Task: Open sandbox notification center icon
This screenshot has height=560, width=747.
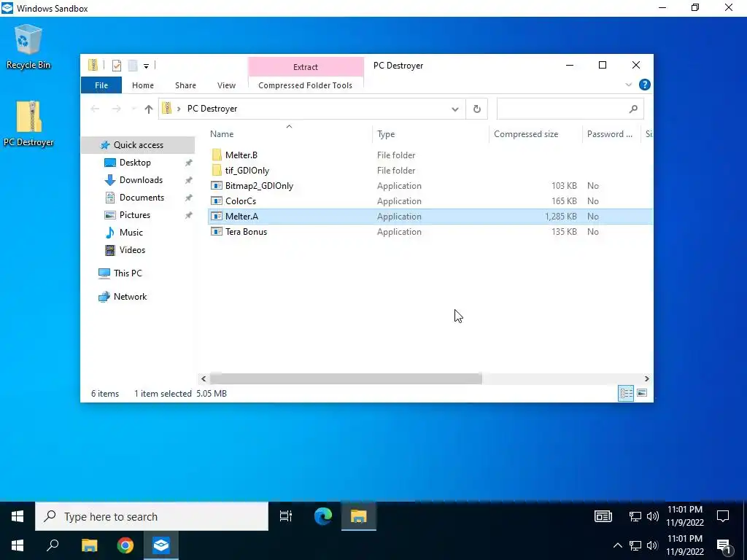Action: click(x=723, y=516)
